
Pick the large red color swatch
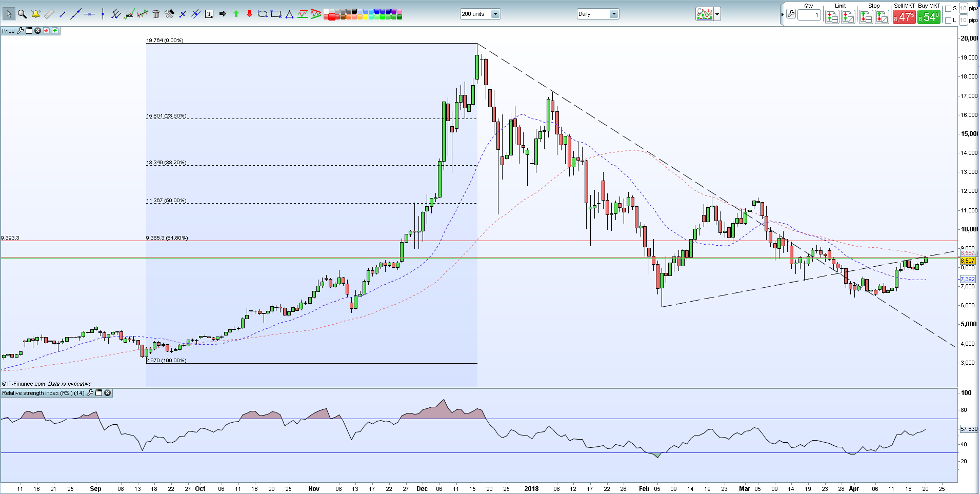[332, 17]
